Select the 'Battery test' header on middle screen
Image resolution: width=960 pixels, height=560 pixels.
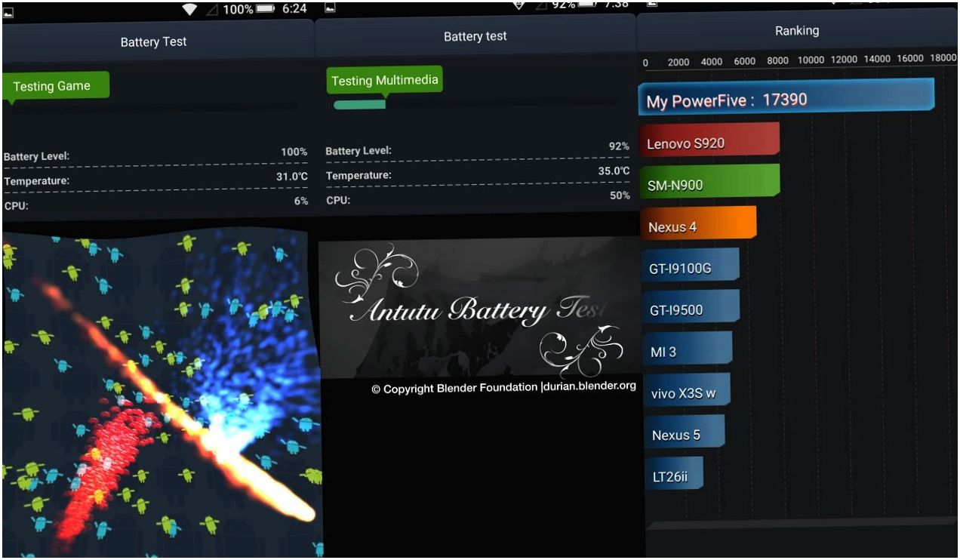coord(475,37)
